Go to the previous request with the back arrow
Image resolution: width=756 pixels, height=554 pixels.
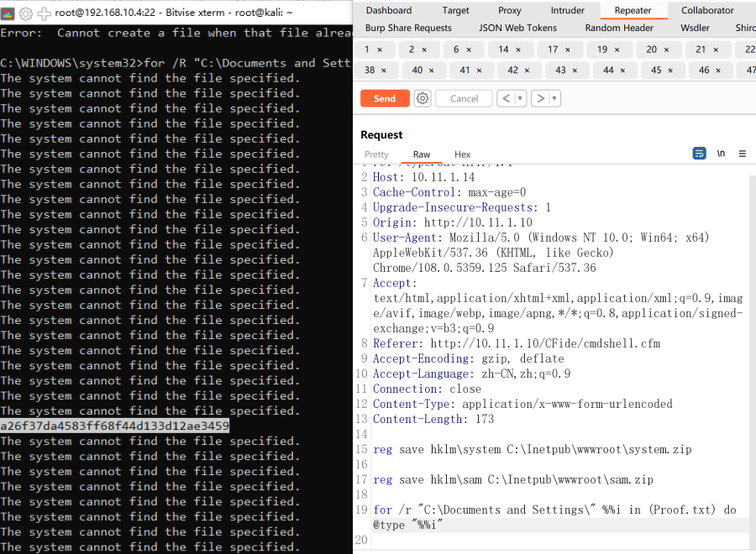[506, 99]
